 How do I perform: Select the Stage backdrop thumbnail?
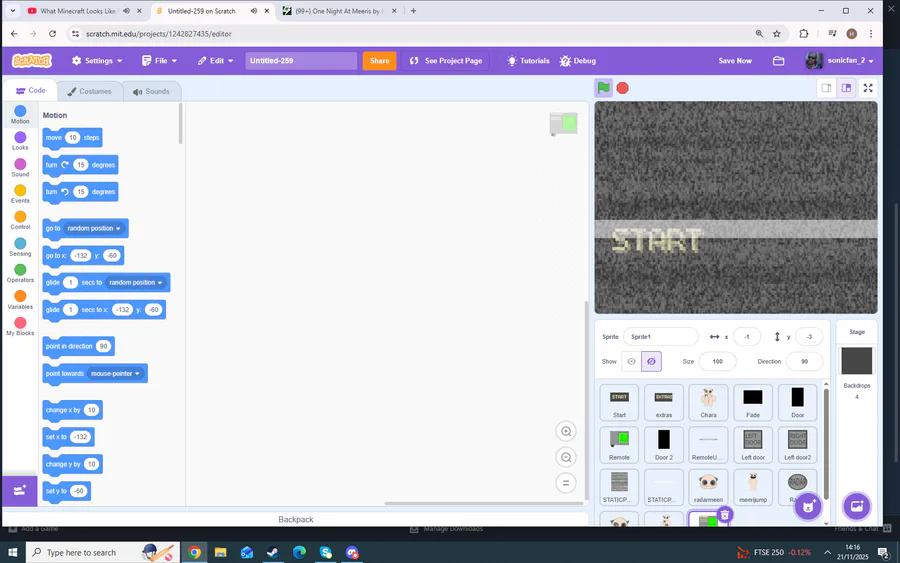point(857,361)
